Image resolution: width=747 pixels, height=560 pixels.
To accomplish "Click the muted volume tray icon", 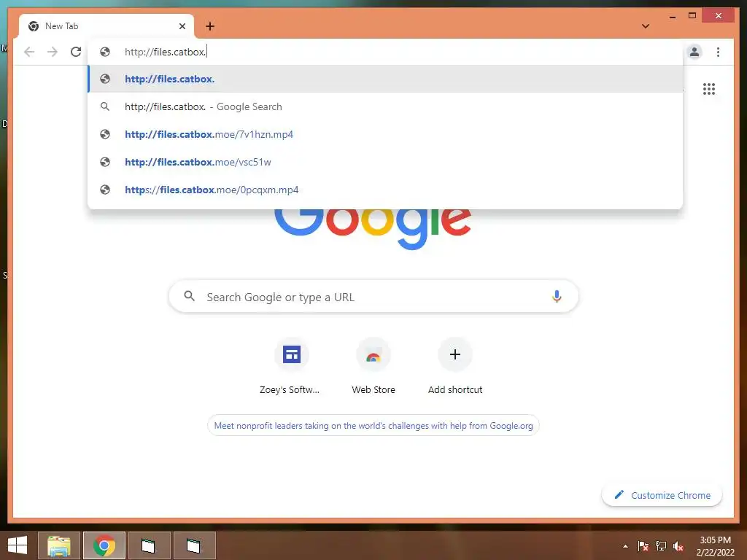I will (678, 545).
